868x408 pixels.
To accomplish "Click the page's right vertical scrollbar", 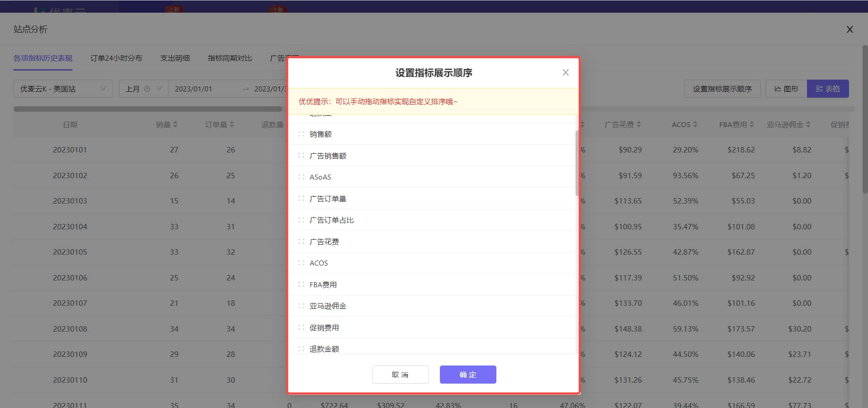I will click(x=865, y=120).
